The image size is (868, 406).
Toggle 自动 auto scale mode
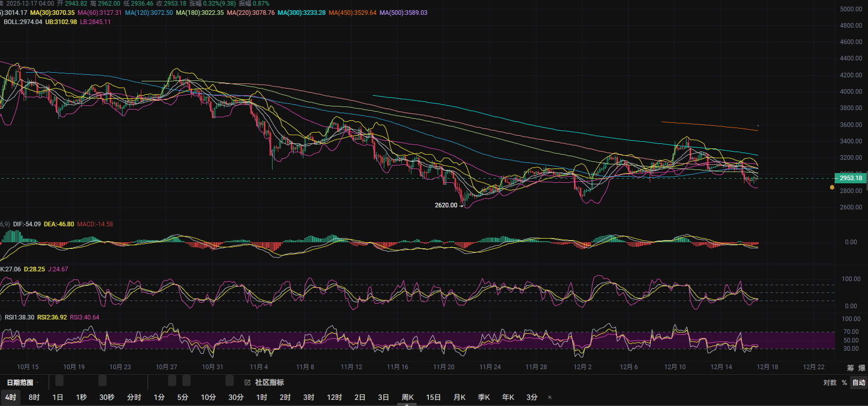pos(859,382)
